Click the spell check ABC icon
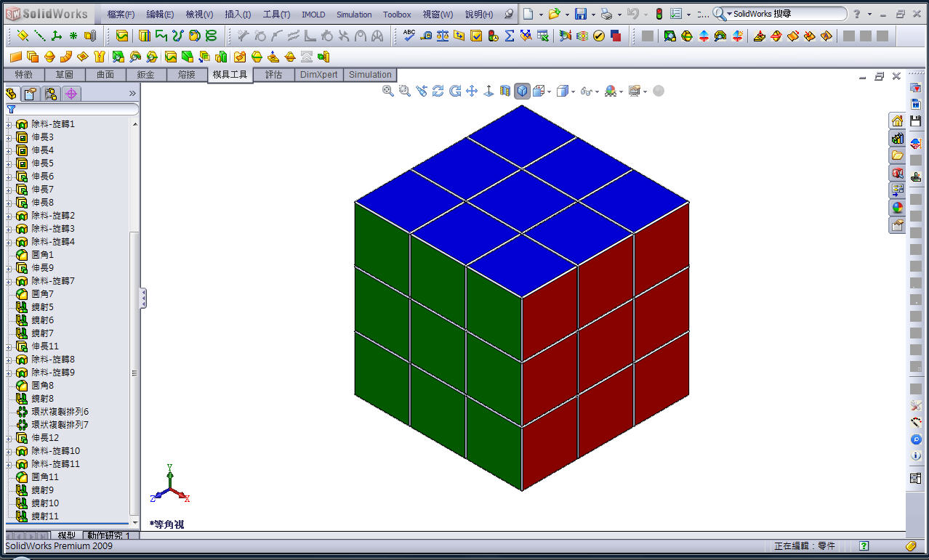The height and width of the screenshot is (560, 929). [409, 36]
